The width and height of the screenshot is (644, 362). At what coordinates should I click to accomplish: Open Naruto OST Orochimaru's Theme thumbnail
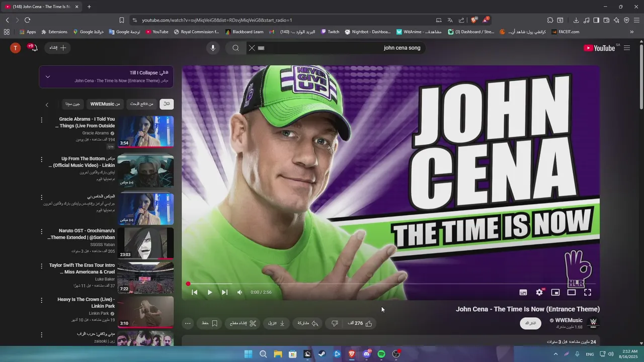(146, 243)
